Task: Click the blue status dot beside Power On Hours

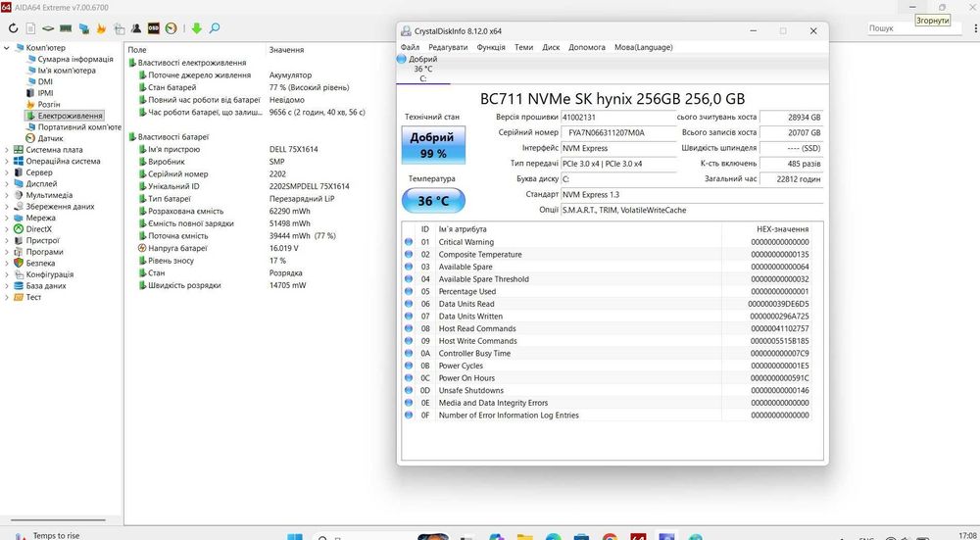Action: coord(409,378)
